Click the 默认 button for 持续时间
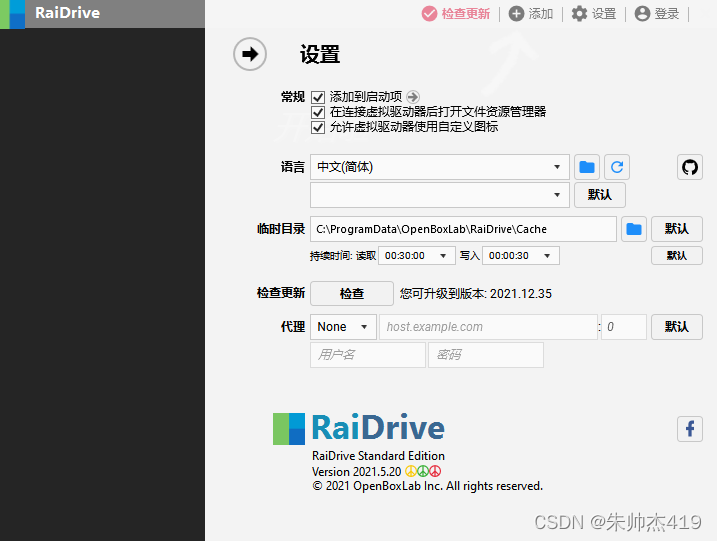Image resolution: width=717 pixels, height=541 pixels. pos(677,255)
